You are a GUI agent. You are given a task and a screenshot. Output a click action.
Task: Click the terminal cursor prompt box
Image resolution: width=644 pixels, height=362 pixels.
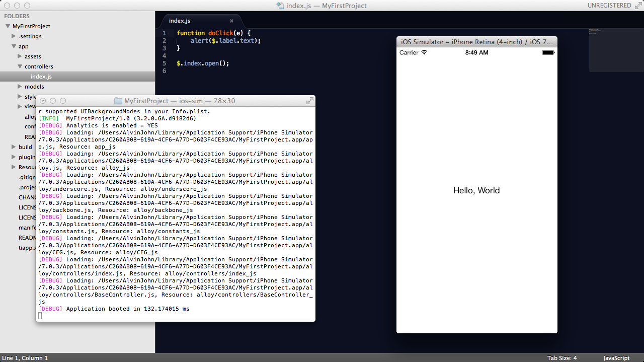coord(40,316)
